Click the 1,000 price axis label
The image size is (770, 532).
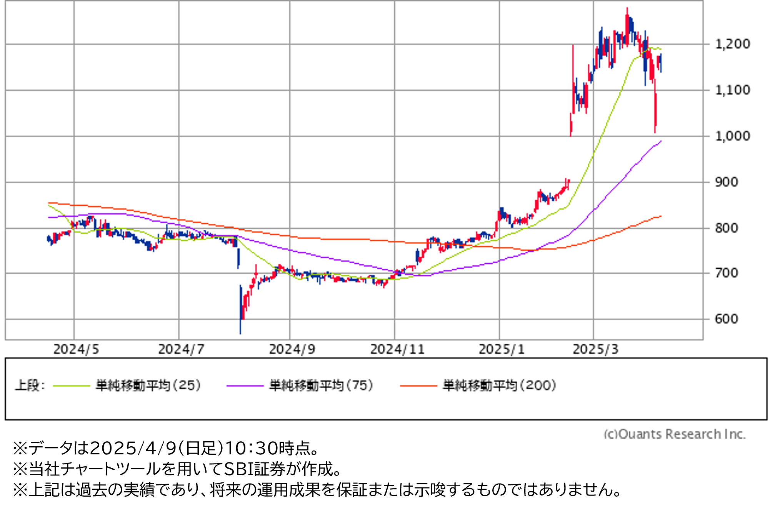tap(732, 136)
